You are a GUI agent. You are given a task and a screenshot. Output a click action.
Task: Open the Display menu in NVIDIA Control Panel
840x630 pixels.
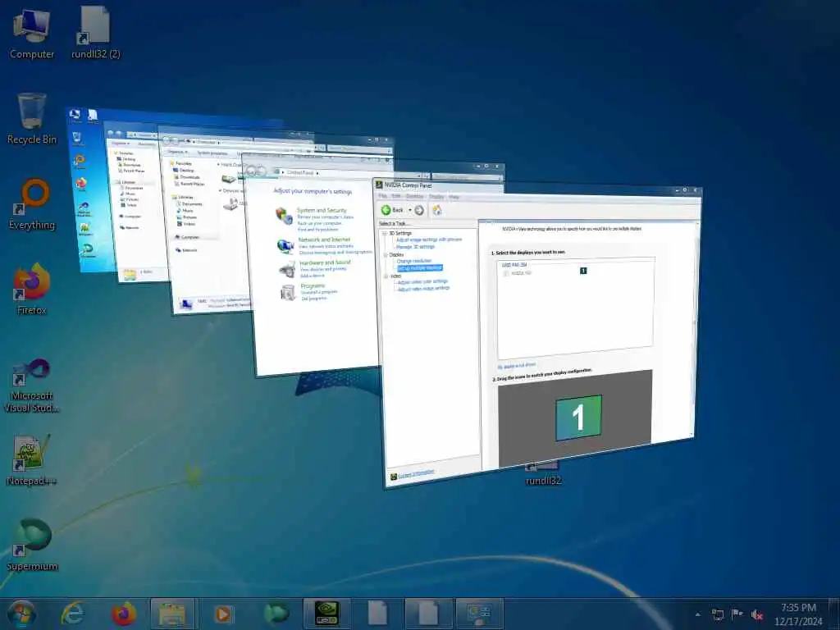[x=436, y=197]
